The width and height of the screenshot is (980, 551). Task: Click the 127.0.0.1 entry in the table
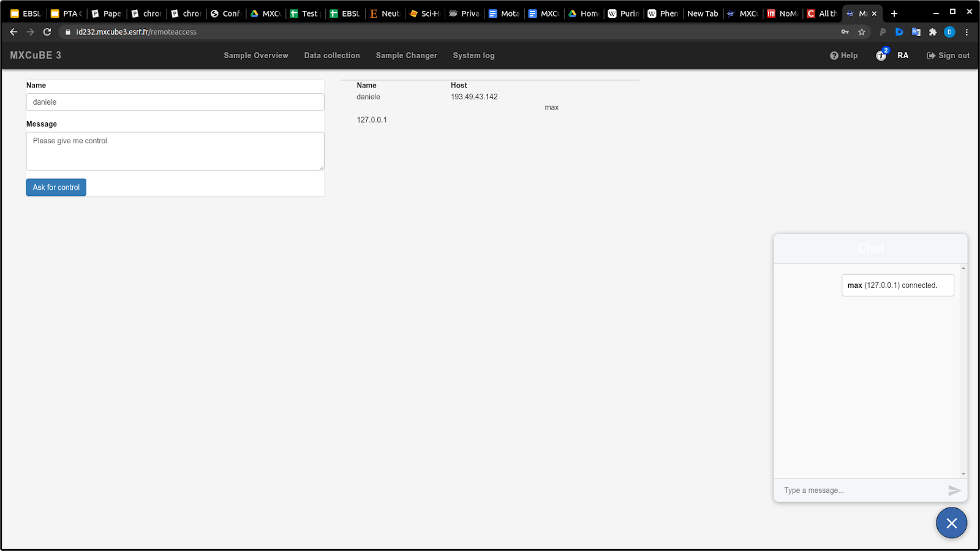click(372, 120)
